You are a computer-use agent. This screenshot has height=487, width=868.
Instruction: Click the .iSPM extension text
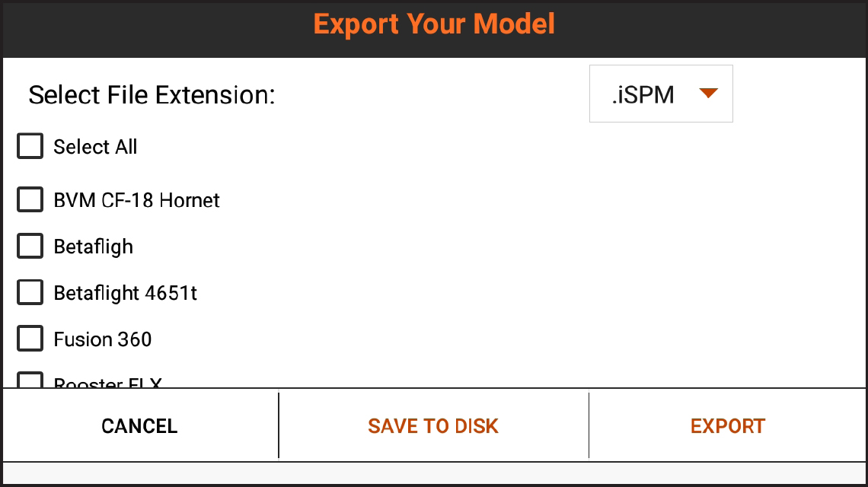coord(643,95)
